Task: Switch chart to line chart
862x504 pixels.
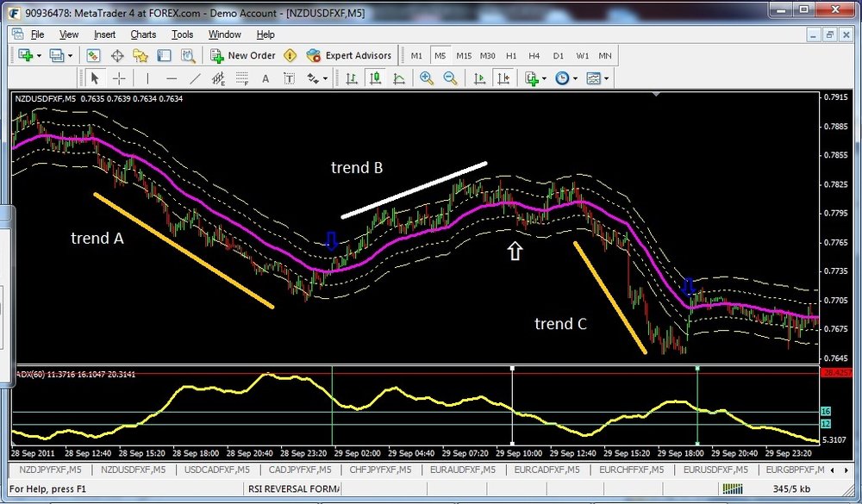Action: pos(399,78)
